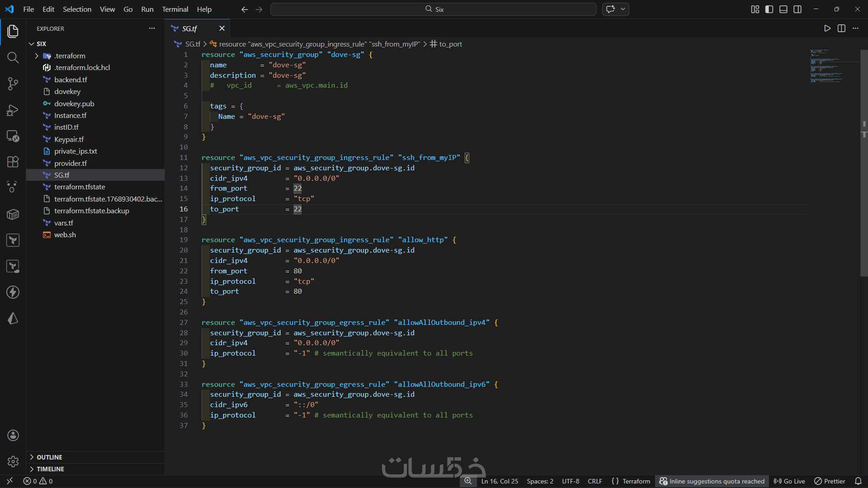Expand the OUTLINE section
Screen dimensions: 868x488
[49, 457]
